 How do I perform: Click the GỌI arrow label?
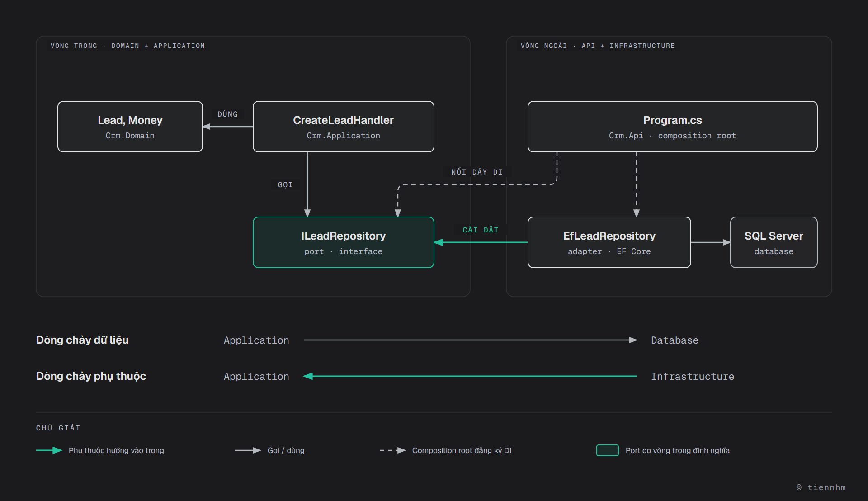pos(285,185)
